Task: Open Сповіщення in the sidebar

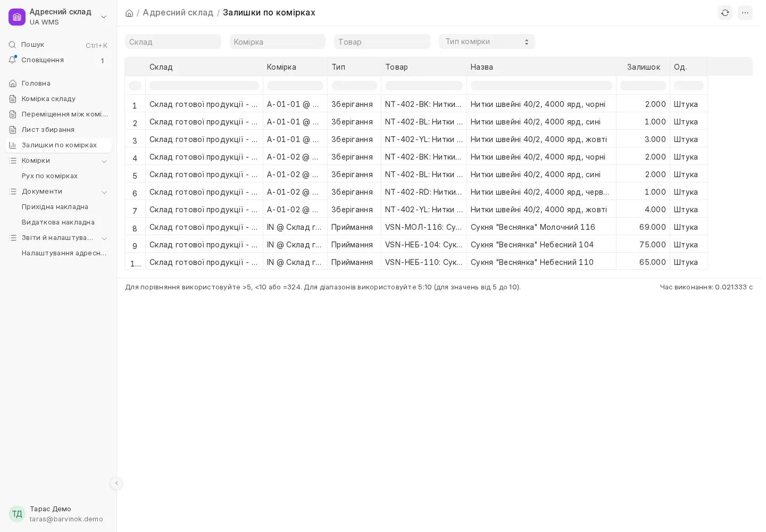Action: [58, 60]
